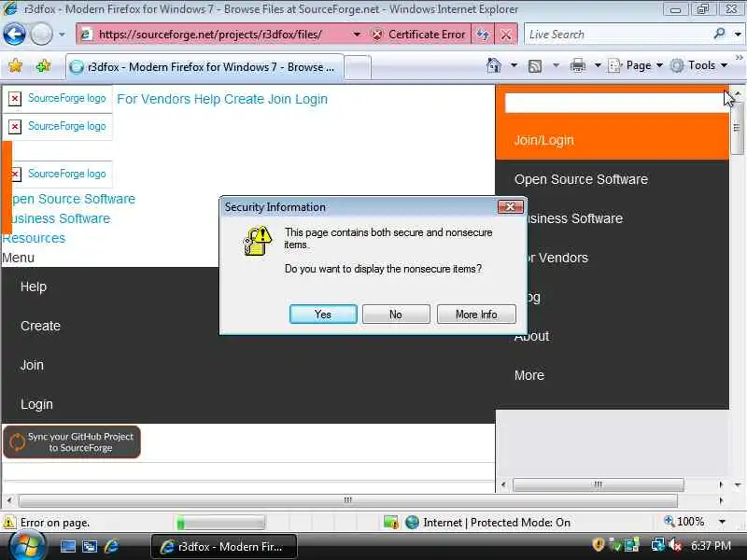The height and width of the screenshot is (560, 747).
Task: Expand the toolbar overflow chevron
Action: 739,57
